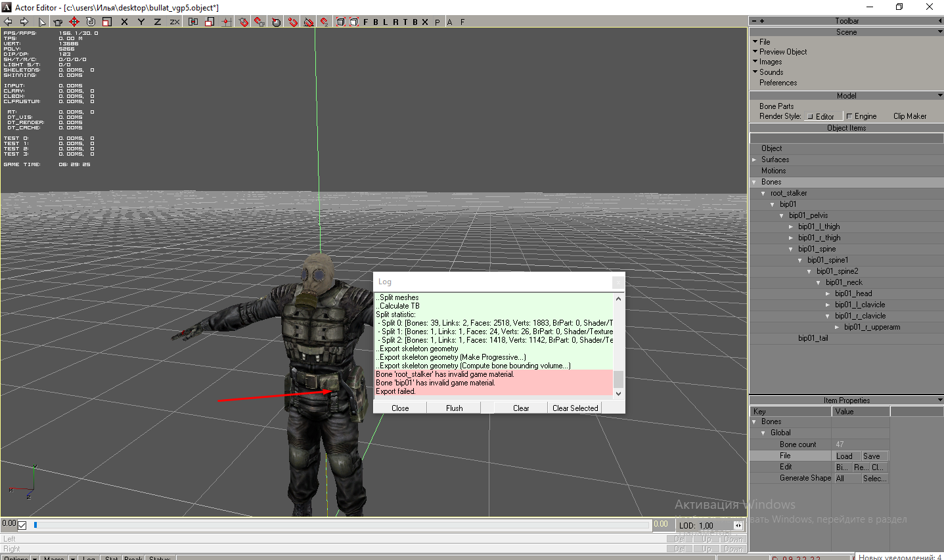
Task: Click the Undo left-arrow toolbar icon
Action: [x=8, y=22]
